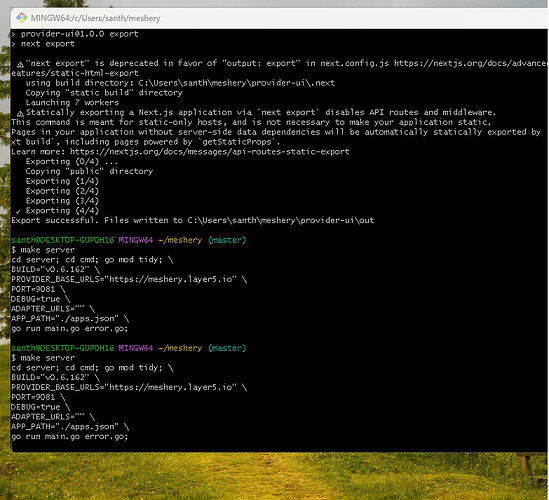Click the 'Exporting (3/4)' line
This screenshot has height=500, width=549.
[62, 201]
